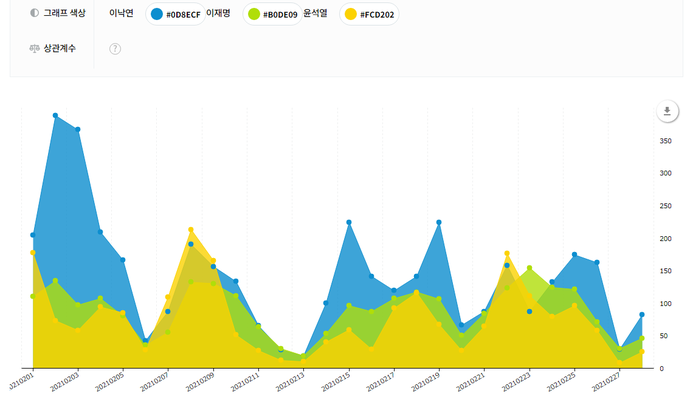The image size is (690, 405).
Task: Open the green color swatch for 이재명
Action: tap(254, 14)
